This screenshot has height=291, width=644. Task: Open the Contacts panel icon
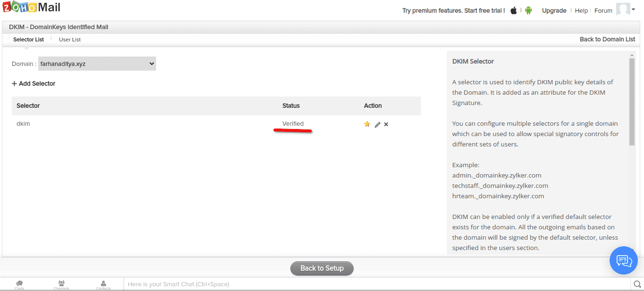pyautogui.click(x=103, y=284)
